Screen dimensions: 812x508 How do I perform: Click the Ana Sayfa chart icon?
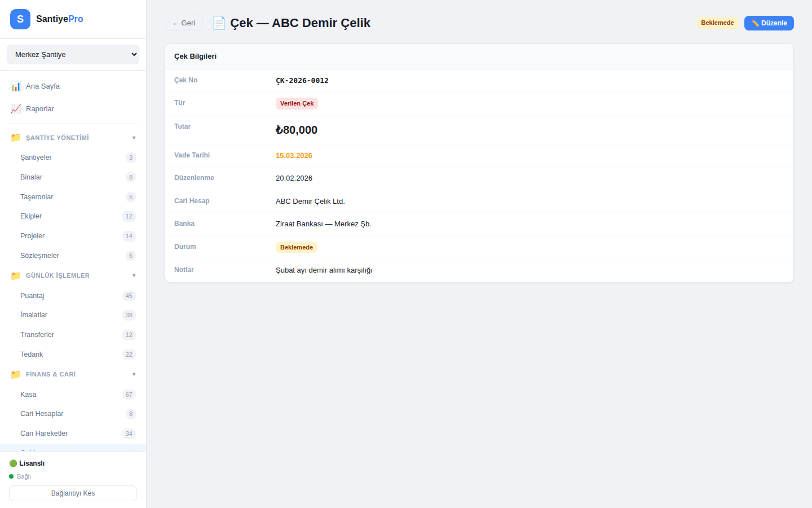pos(16,86)
